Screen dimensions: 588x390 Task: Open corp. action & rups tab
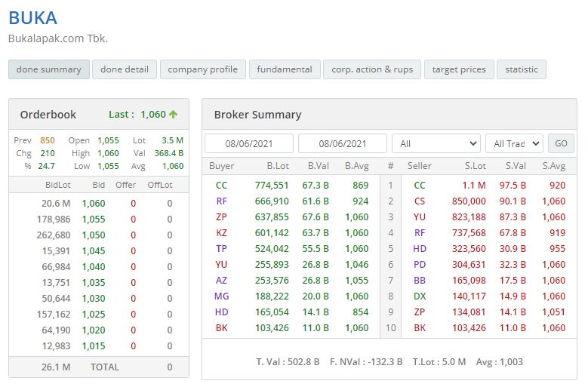click(372, 69)
